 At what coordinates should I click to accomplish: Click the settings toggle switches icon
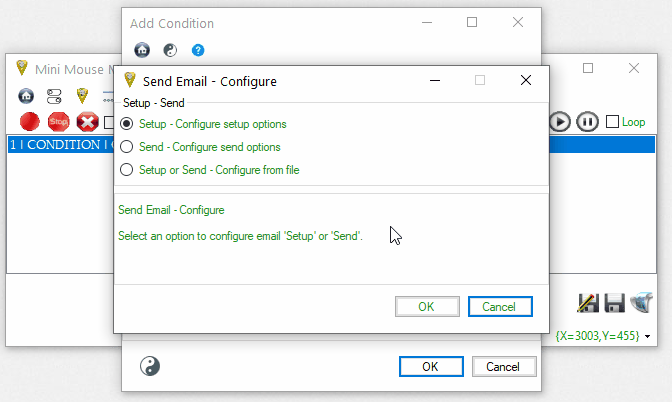54,96
